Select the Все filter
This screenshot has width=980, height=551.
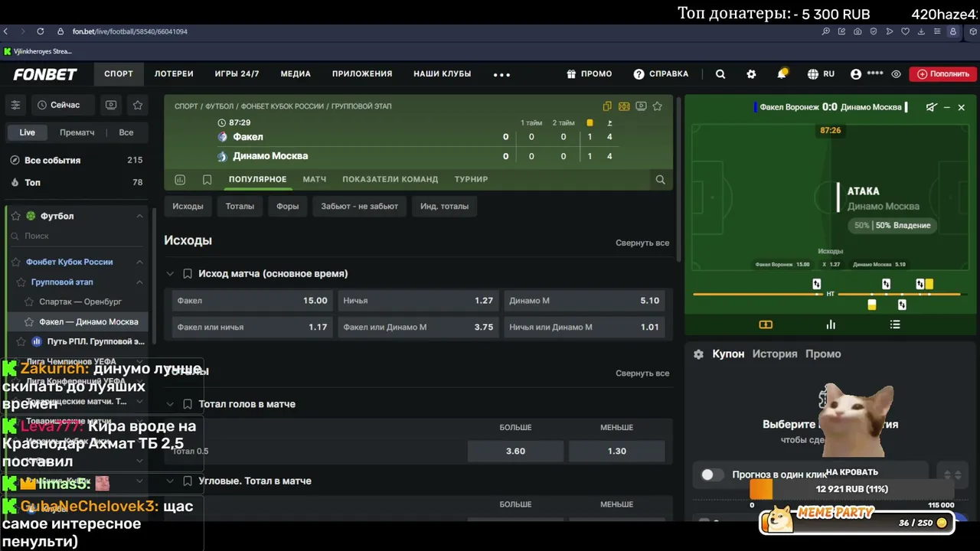tap(126, 132)
